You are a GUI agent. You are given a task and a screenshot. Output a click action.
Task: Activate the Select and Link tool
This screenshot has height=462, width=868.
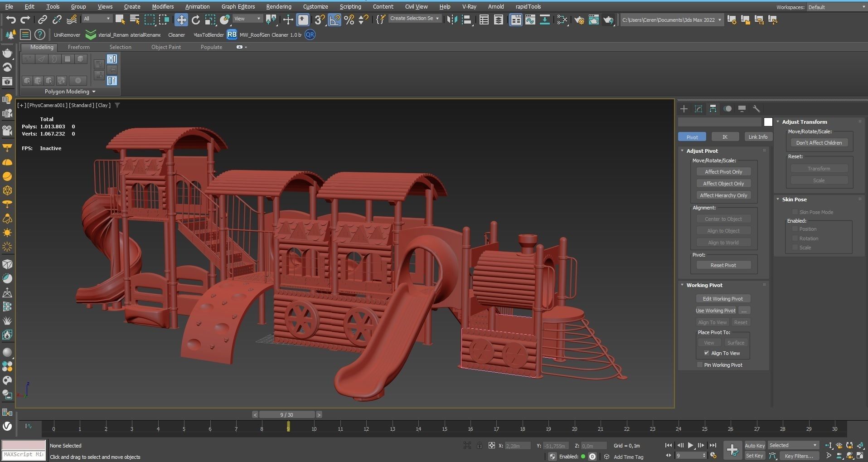[42, 19]
